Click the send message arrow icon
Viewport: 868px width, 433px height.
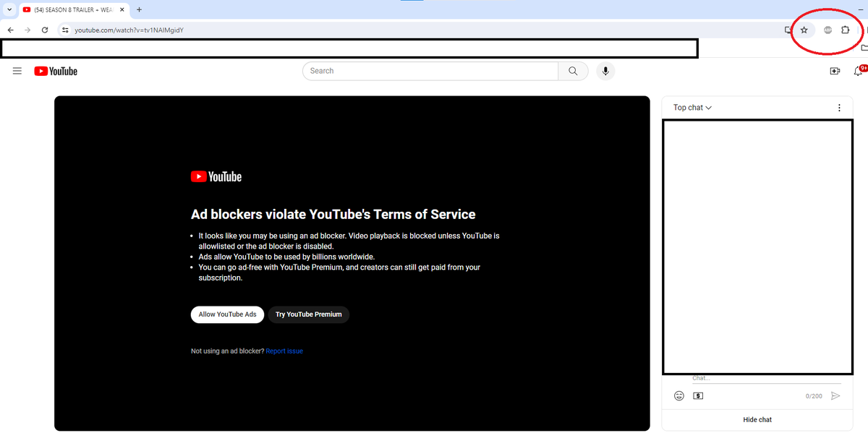[835, 396]
